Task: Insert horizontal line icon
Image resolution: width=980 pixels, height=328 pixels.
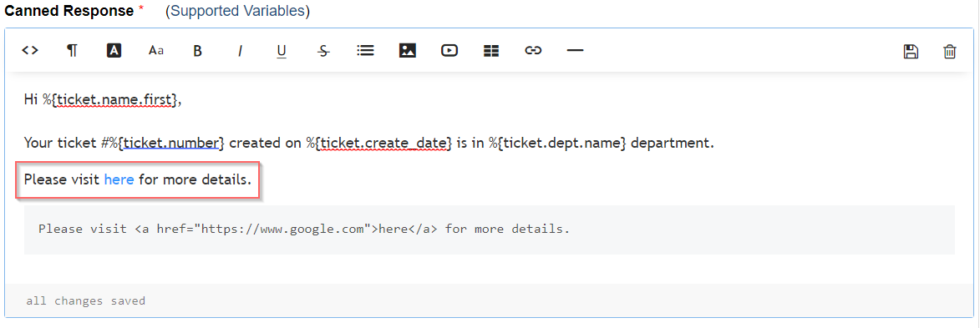Action: [x=574, y=51]
